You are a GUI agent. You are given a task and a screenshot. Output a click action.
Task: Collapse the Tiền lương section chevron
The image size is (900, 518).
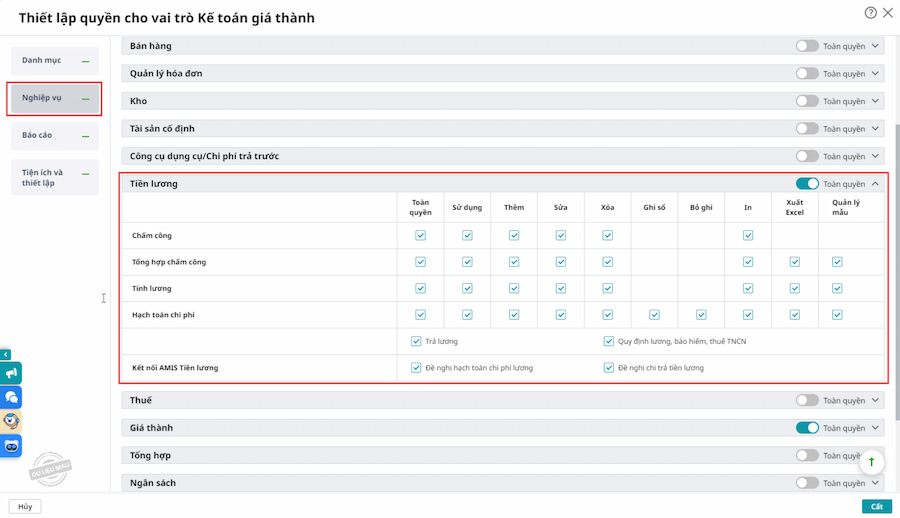click(x=876, y=184)
